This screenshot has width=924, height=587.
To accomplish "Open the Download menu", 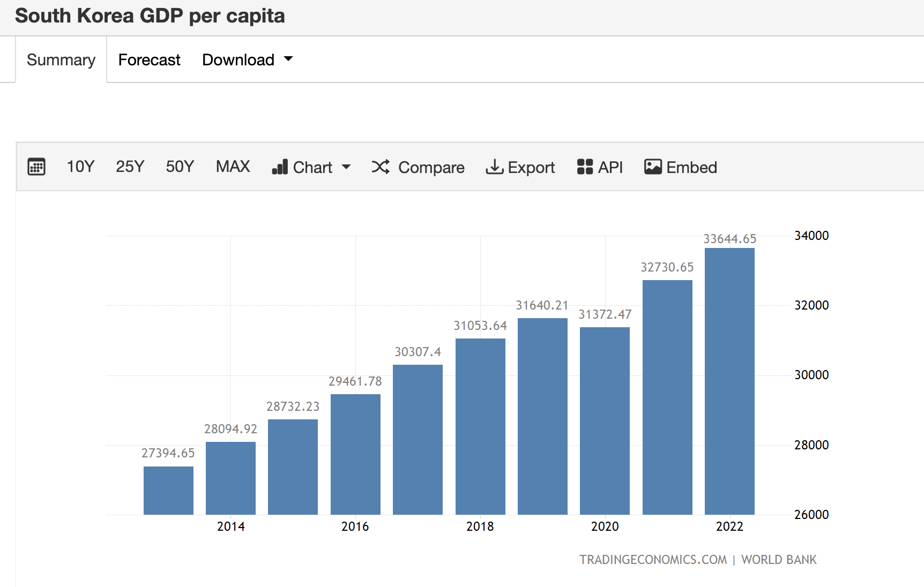I will click(239, 60).
